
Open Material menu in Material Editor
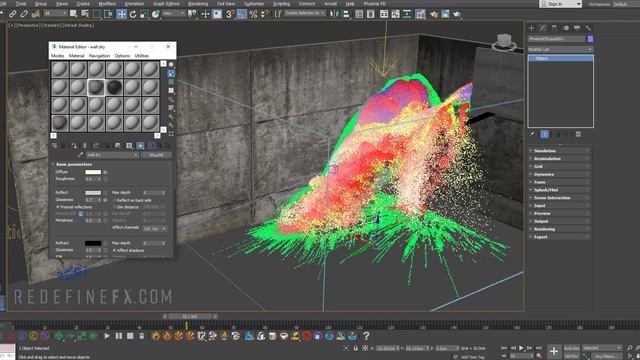click(76, 56)
